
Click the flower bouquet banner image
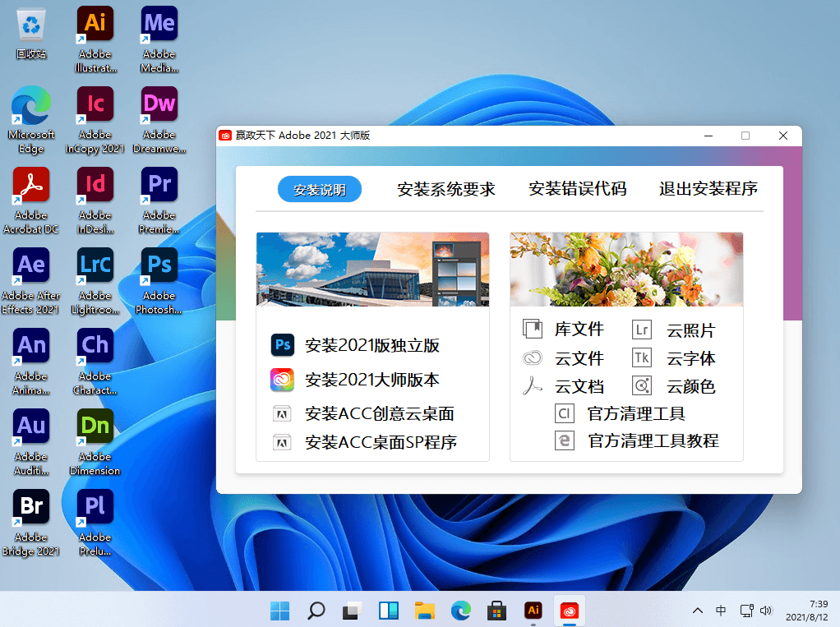(x=627, y=270)
